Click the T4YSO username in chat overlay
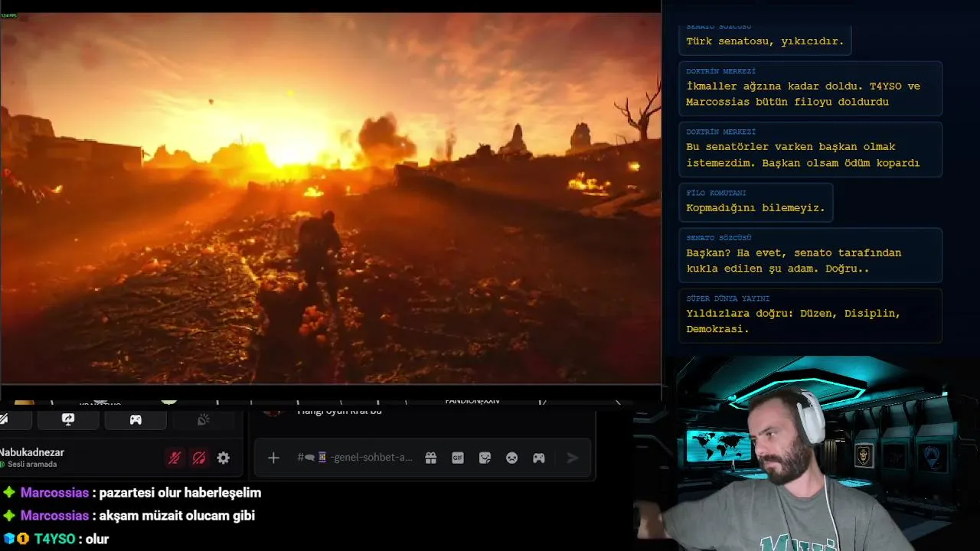Screen dimensions: 980x551 click(54, 539)
